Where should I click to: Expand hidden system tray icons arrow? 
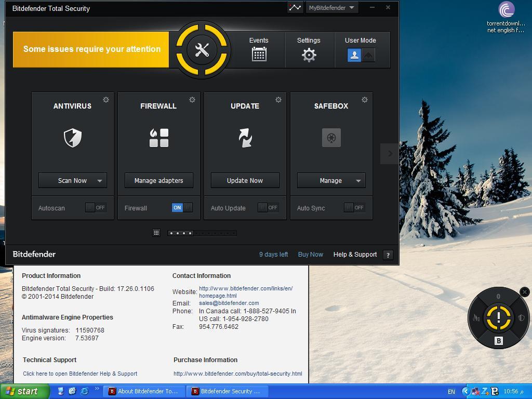(x=465, y=392)
